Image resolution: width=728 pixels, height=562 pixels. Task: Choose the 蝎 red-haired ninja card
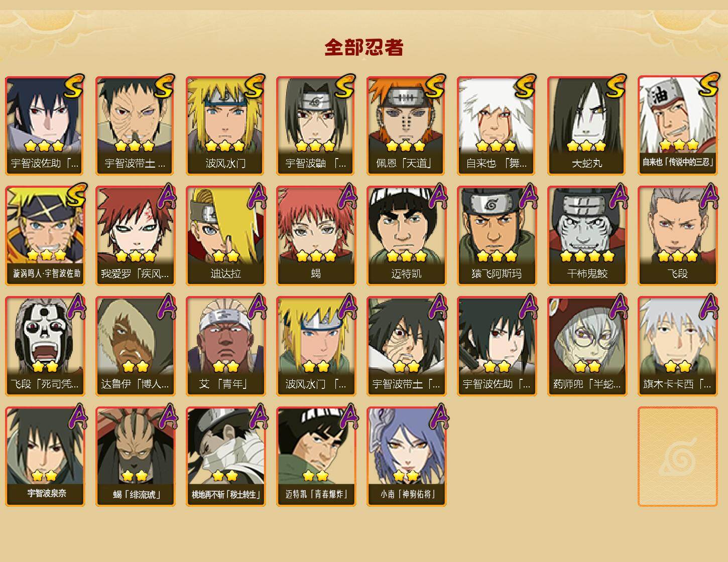tap(316, 236)
